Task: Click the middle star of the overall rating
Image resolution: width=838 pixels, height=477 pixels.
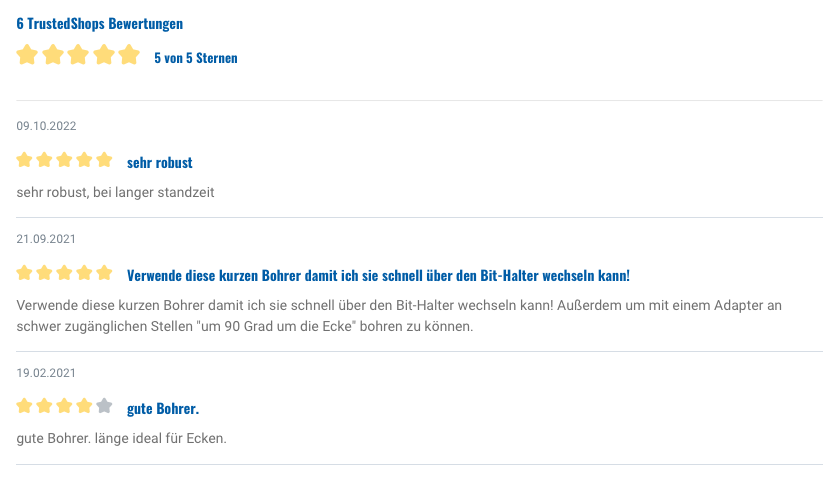Action: 78,55
